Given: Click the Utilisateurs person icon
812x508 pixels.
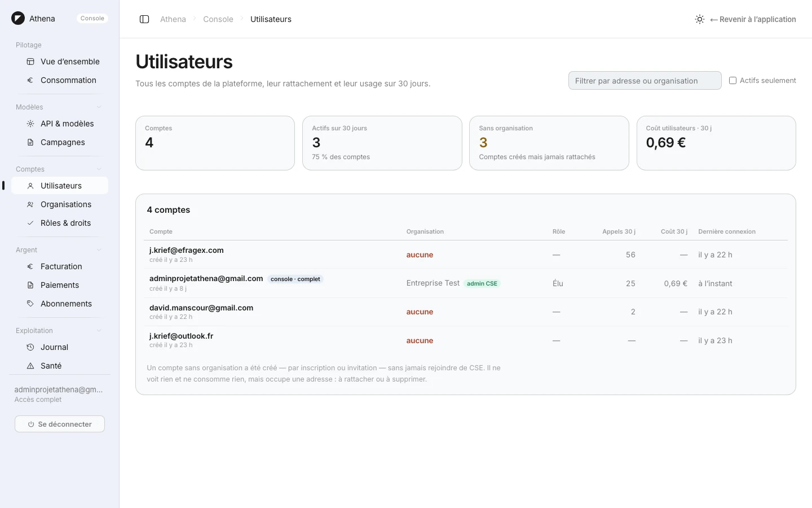Looking at the screenshot, I should coord(30,186).
